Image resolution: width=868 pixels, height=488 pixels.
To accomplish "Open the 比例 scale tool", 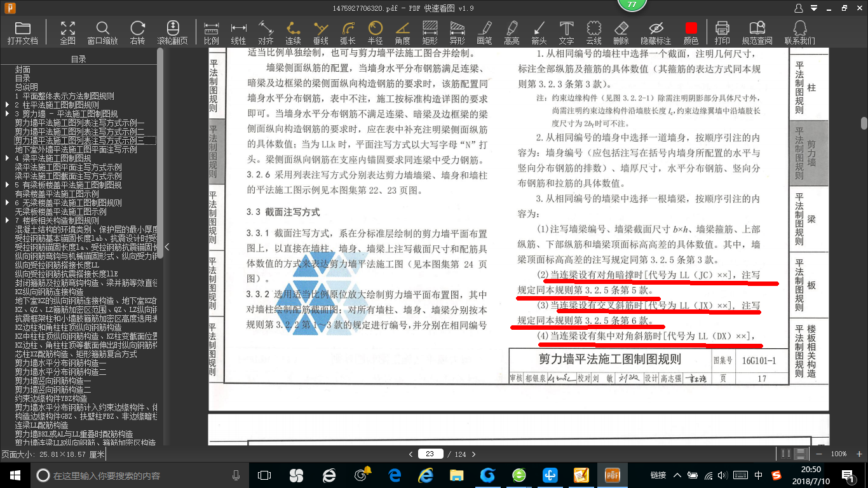I will tap(212, 32).
